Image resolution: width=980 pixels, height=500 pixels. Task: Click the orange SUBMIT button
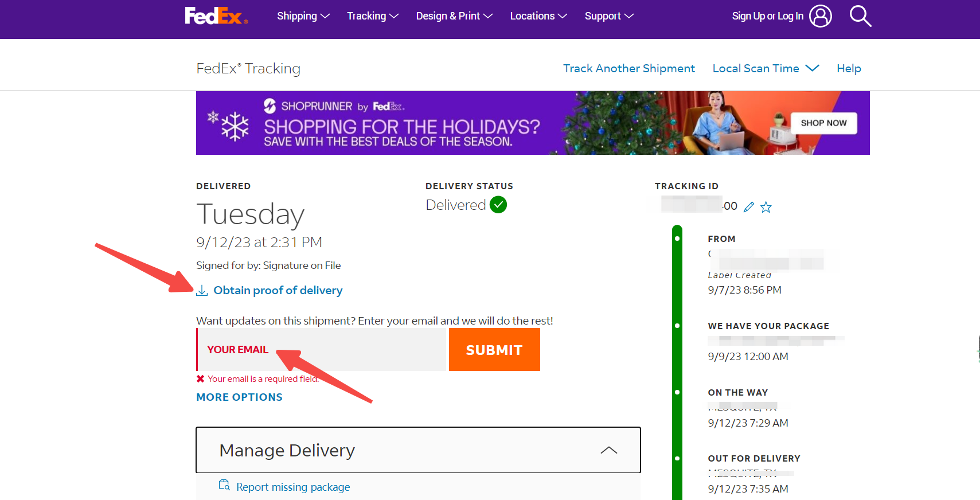pos(494,350)
